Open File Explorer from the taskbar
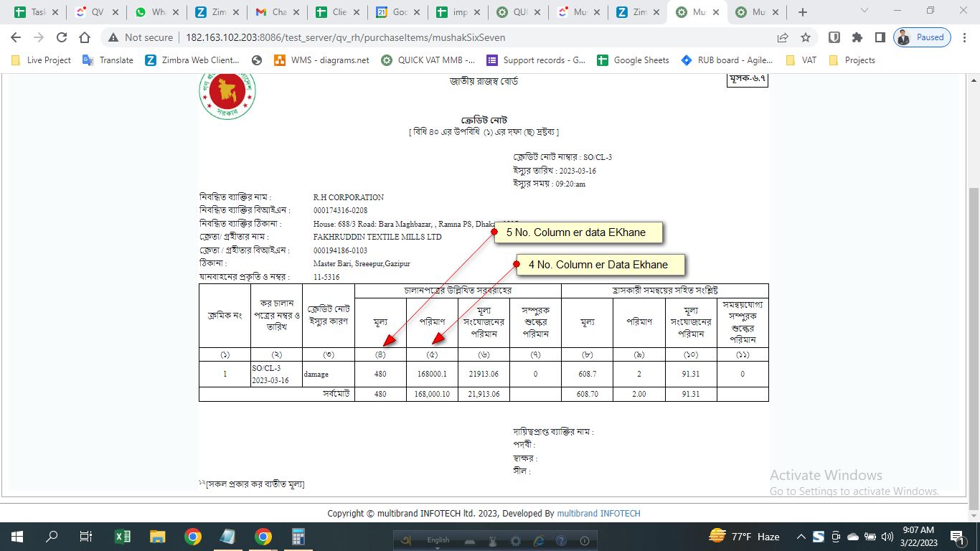 pyautogui.click(x=157, y=537)
